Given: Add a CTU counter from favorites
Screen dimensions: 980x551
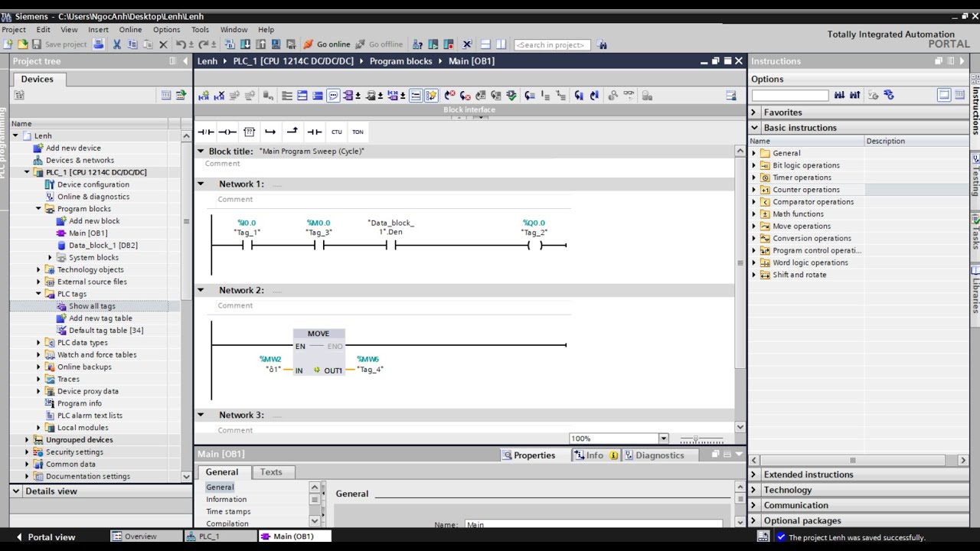Looking at the screenshot, I should [x=336, y=132].
